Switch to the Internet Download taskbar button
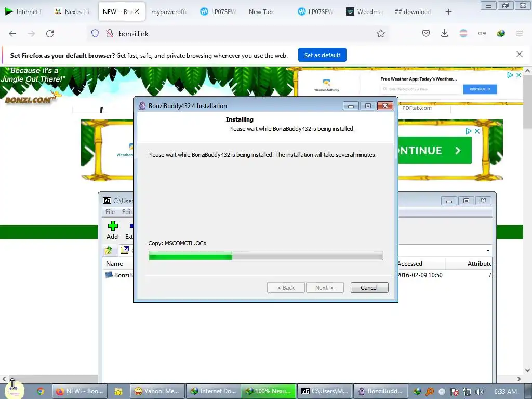This screenshot has width=532, height=399. 213,391
